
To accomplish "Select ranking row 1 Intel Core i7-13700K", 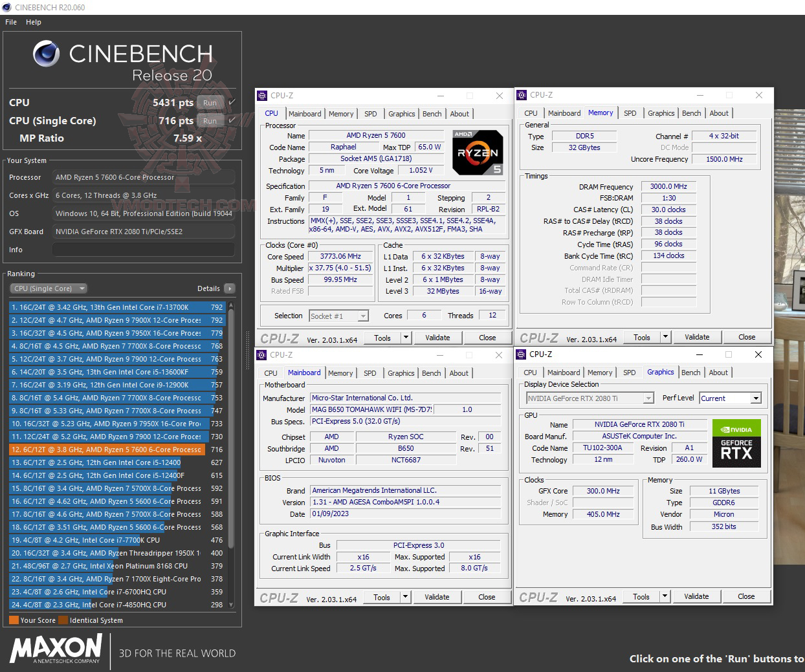I will tap(116, 307).
